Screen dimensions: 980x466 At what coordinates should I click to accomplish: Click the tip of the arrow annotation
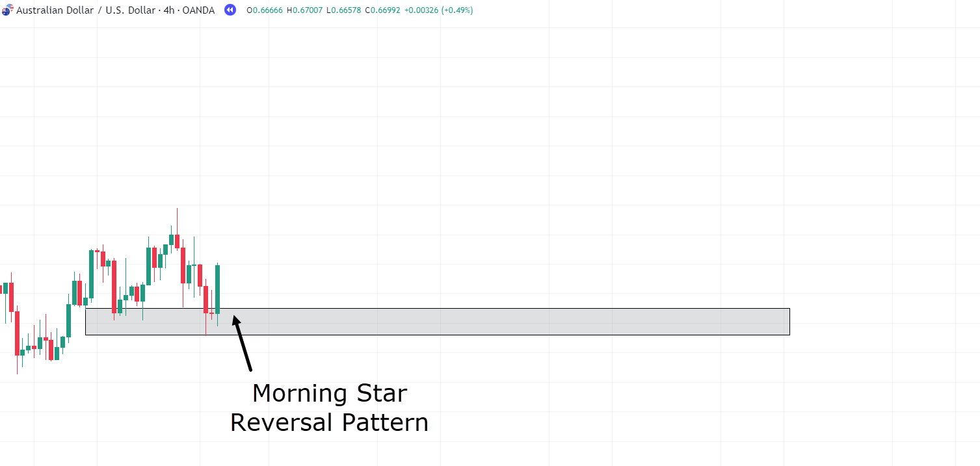[235, 317]
